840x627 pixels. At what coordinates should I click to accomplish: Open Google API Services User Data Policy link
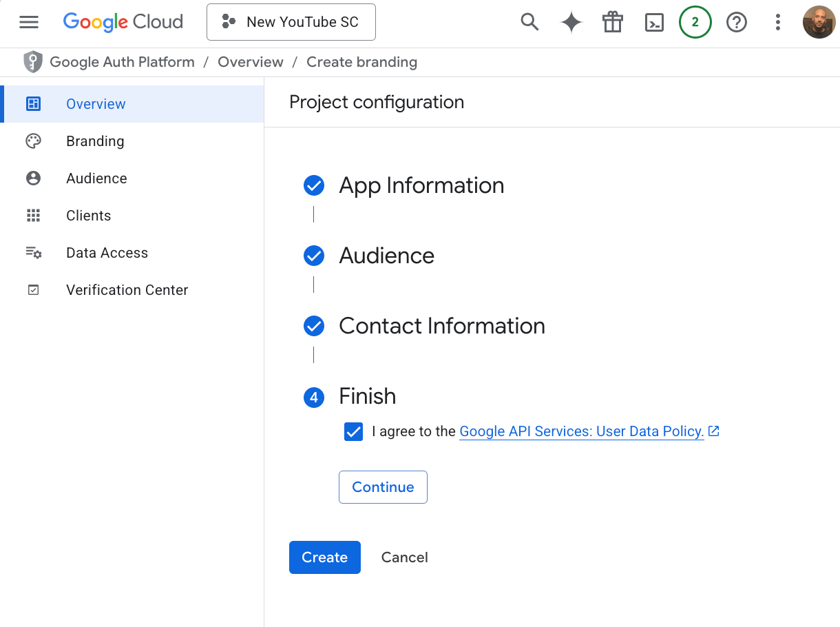coord(581,432)
